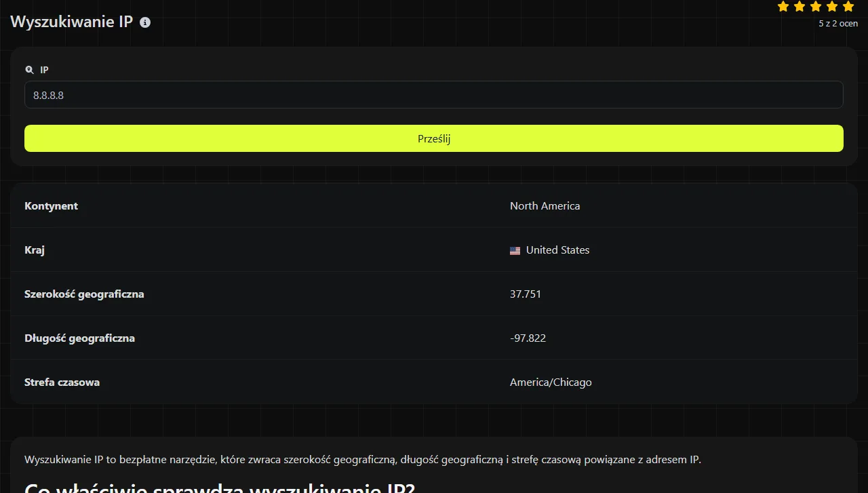Select the North America value
868x493 pixels.
[545, 206]
